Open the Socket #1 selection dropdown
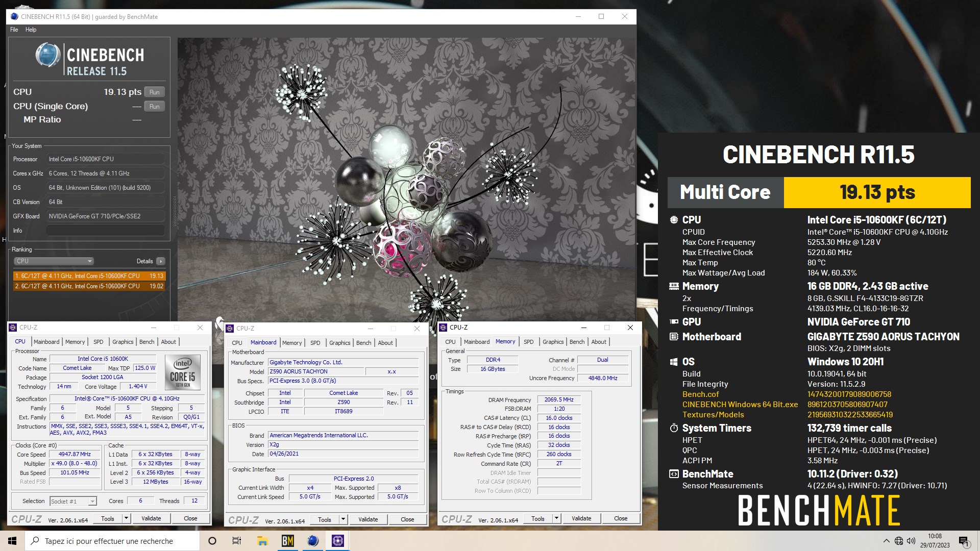Image resolution: width=980 pixels, height=551 pixels. tap(73, 502)
